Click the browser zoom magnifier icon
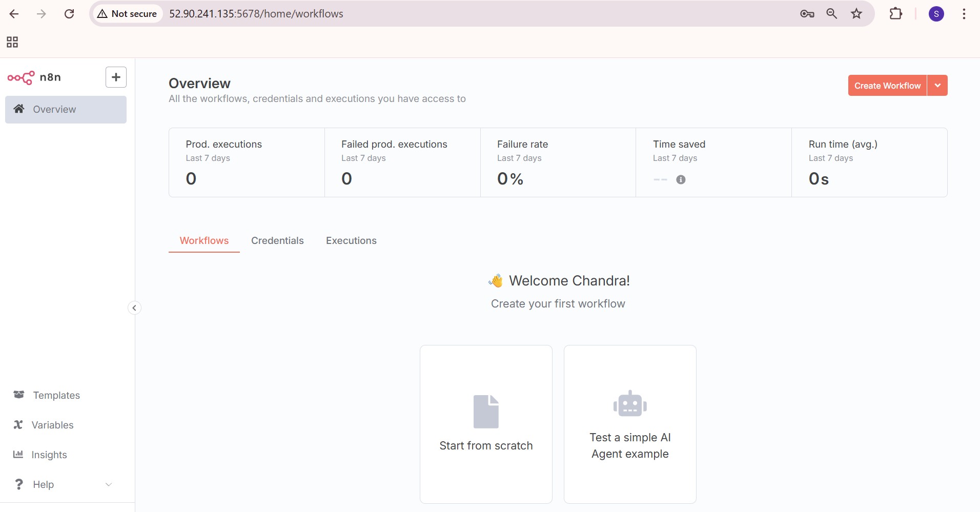Image resolution: width=980 pixels, height=512 pixels. tap(831, 14)
